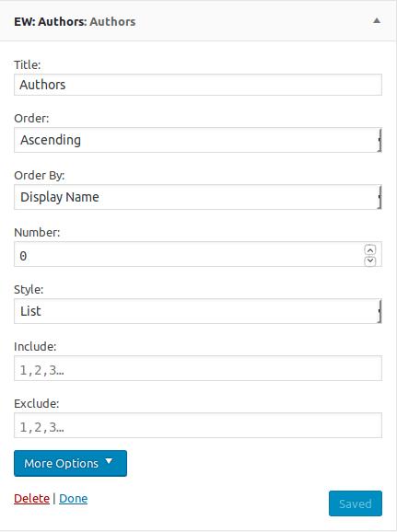Click the EW: Authors widget header title
The width and height of the screenshot is (397, 532).
(75, 22)
